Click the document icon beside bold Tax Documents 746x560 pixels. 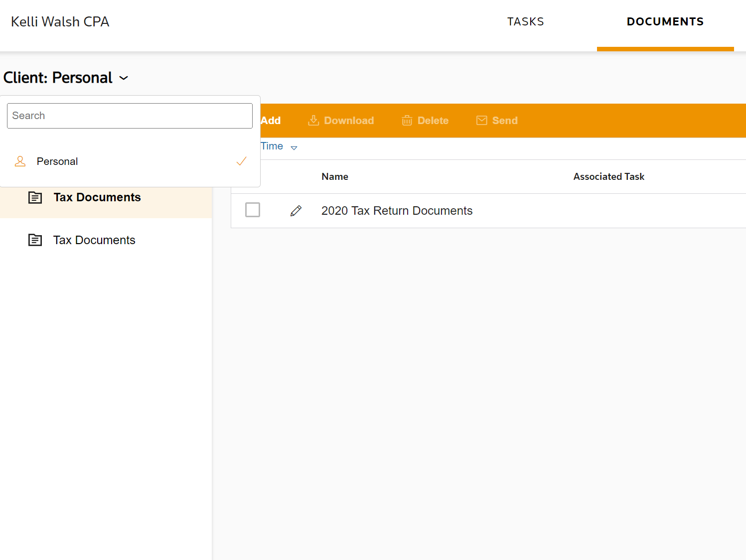coord(35,198)
